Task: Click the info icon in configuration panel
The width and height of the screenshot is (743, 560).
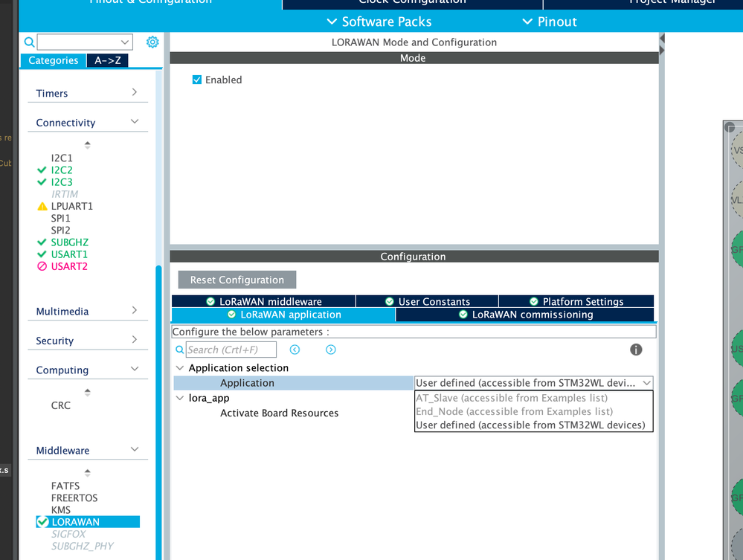Action: tap(636, 350)
